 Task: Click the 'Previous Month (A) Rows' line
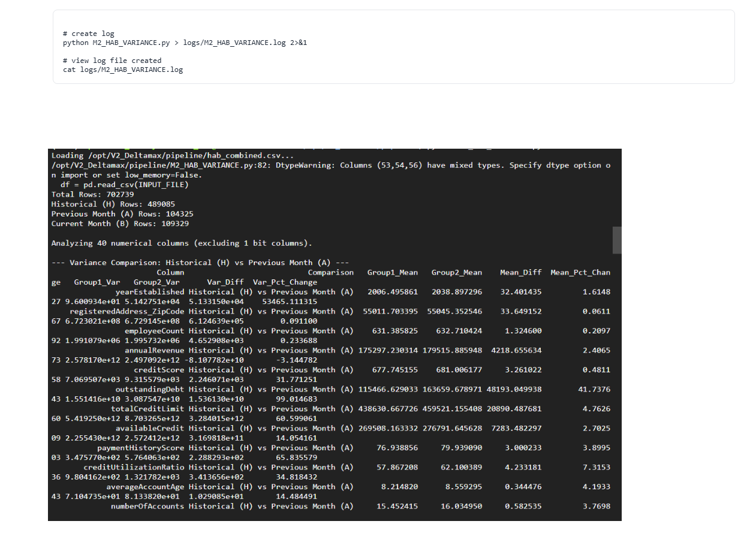[122, 214]
